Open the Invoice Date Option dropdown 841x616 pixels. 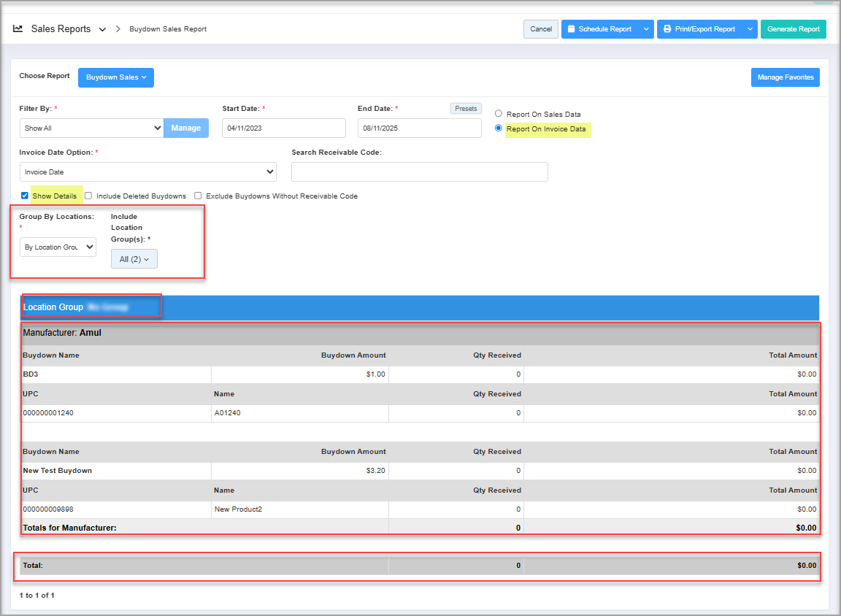pyautogui.click(x=147, y=172)
